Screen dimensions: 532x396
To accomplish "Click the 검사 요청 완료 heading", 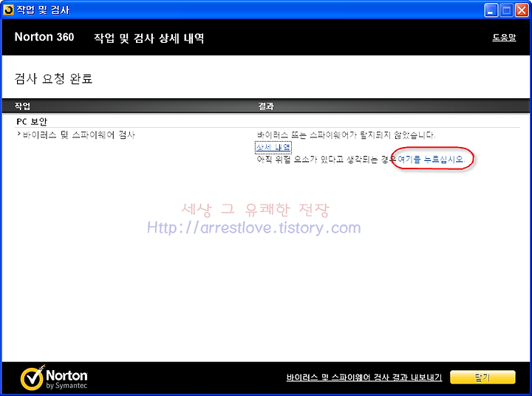I will tap(53, 79).
